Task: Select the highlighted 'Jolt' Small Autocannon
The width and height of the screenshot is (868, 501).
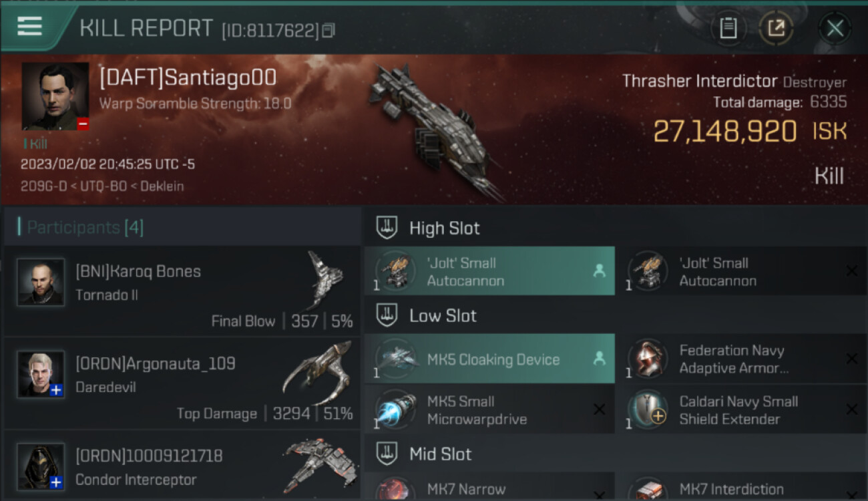Action: pos(489,271)
